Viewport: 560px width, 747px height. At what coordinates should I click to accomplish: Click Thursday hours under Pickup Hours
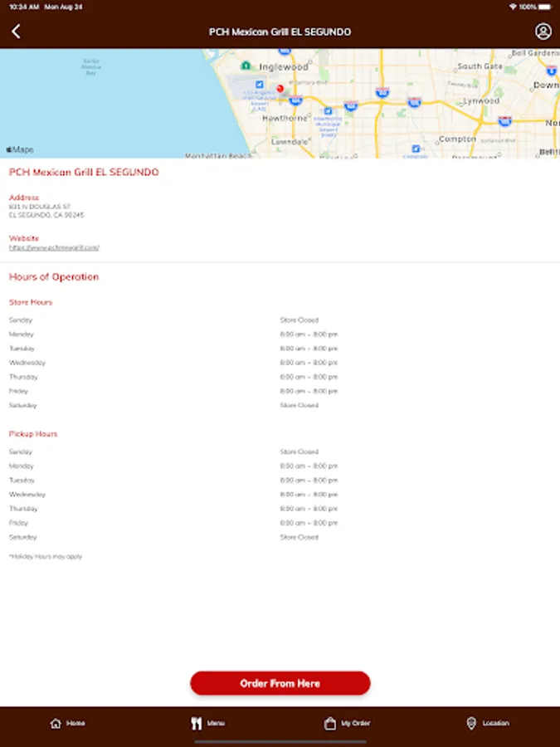coord(309,509)
